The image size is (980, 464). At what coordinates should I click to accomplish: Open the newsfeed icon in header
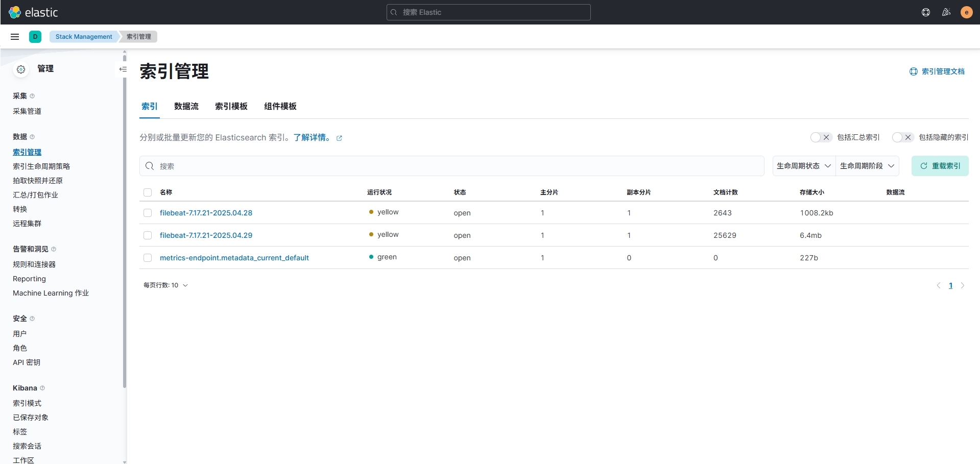coord(946,12)
